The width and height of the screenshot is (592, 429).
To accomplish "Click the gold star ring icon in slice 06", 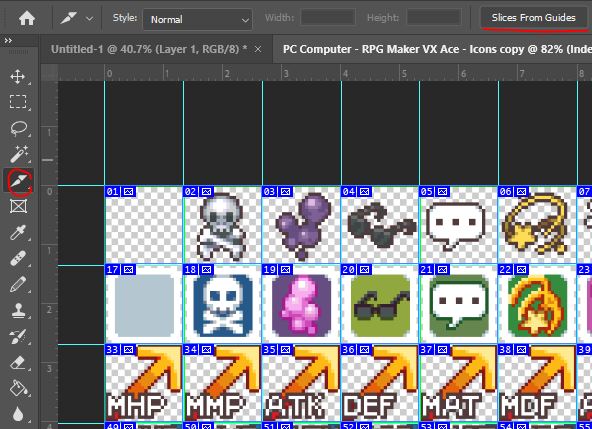I will coord(535,224).
